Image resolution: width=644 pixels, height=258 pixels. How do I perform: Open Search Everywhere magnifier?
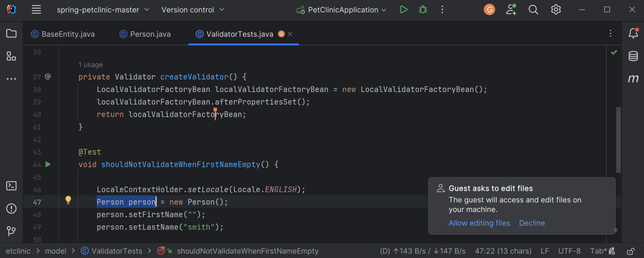[533, 9]
